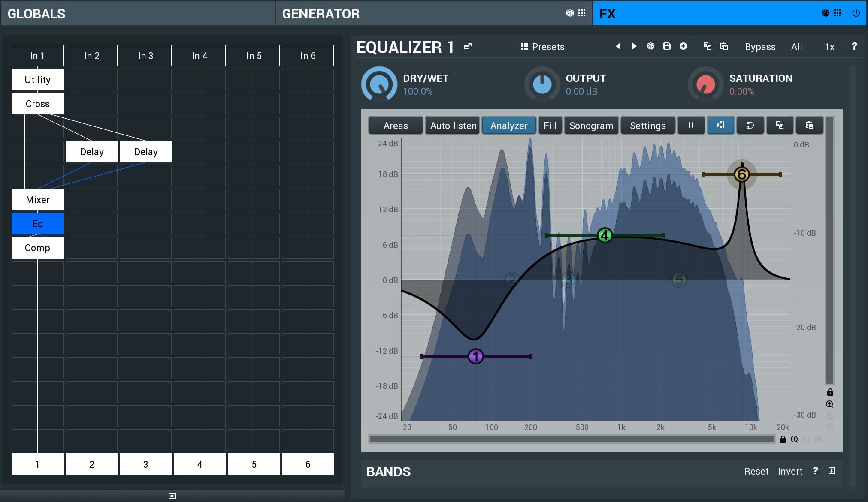
Task: Detach Equalizer 1 with popout icon
Action: click(x=468, y=46)
